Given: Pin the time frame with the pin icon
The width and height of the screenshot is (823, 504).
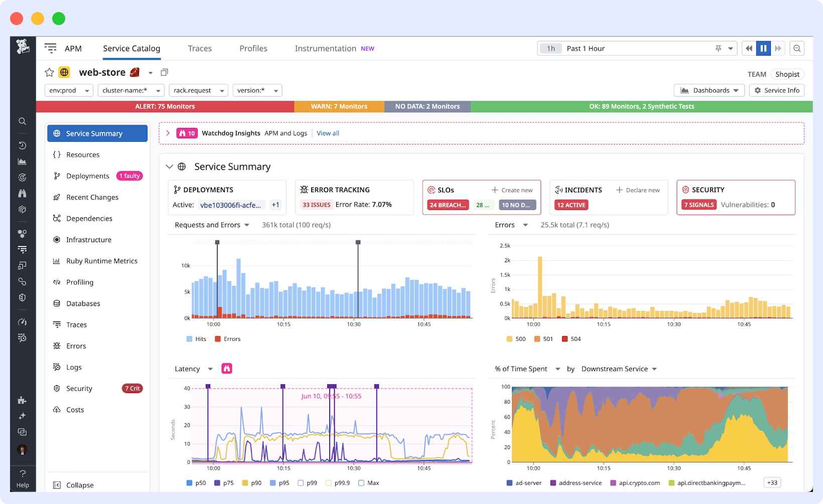Looking at the screenshot, I should [x=718, y=48].
